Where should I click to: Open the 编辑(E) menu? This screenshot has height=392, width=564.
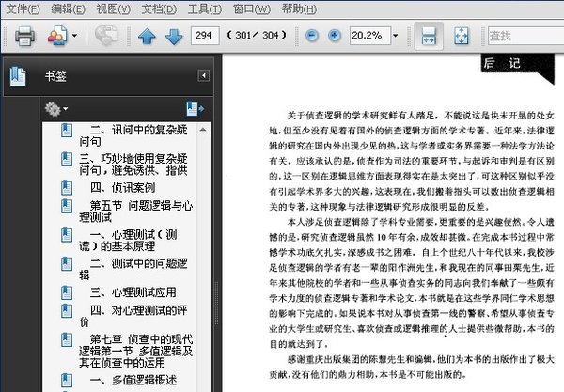point(68,8)
